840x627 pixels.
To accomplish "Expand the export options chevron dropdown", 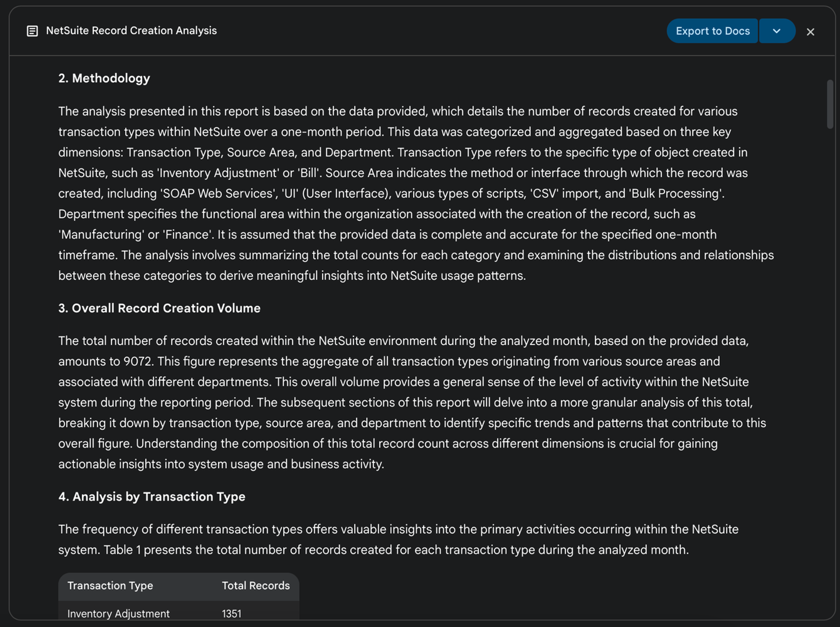I will (x=777, y=31).
